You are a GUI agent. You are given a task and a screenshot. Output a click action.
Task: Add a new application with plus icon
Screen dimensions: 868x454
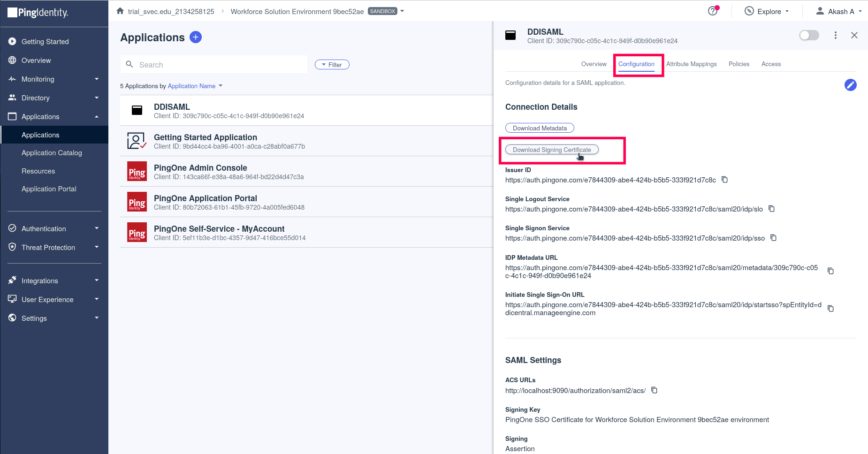coord(196,37)
